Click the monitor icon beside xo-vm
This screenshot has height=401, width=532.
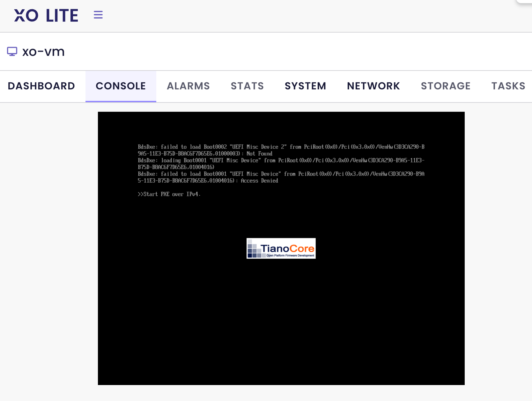[x=12, y=51]
